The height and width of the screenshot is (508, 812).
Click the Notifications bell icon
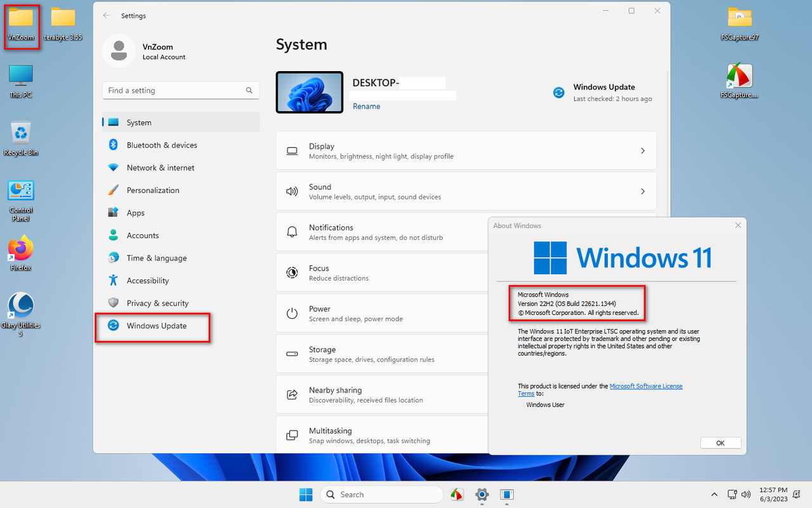pyautogui.click(x=292, y=232)
